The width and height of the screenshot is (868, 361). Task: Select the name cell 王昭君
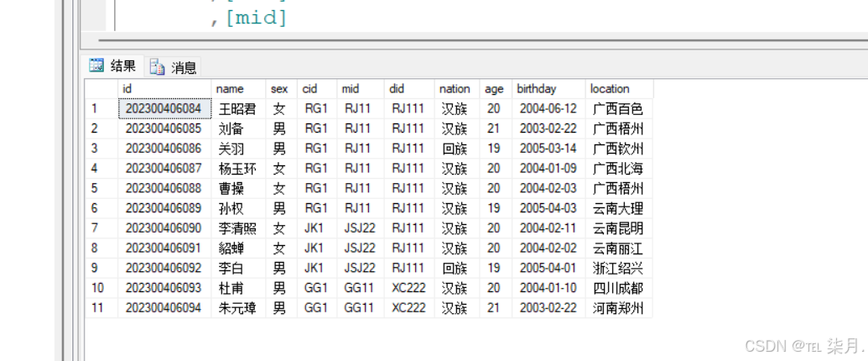click(238, 108)
